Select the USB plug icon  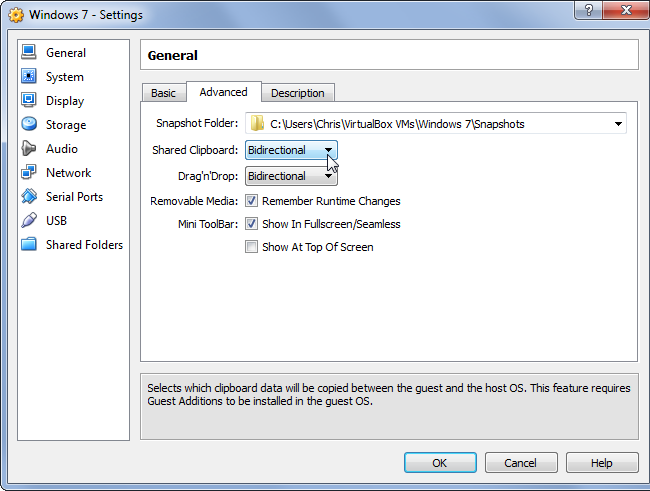tap(29, 221)
